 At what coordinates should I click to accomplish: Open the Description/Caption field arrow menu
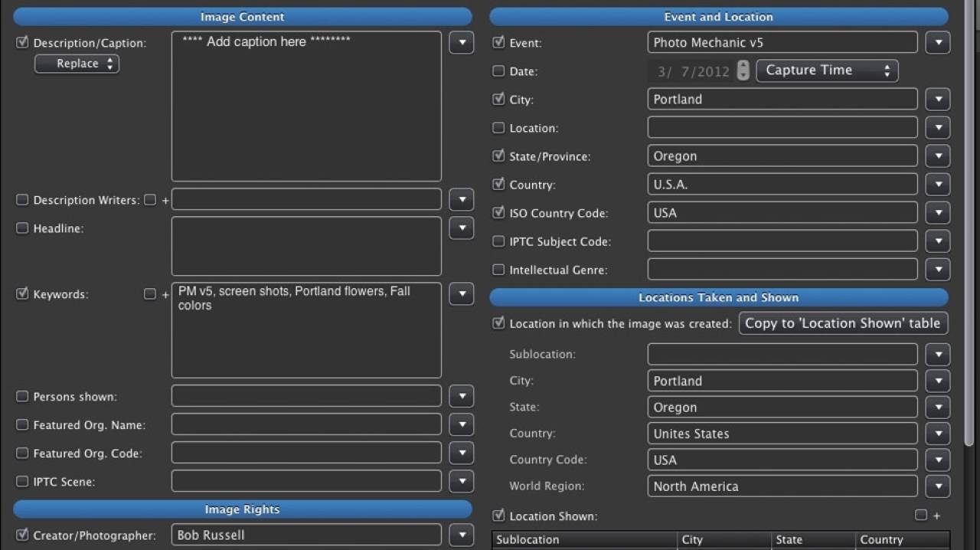[x=461, y=43]
